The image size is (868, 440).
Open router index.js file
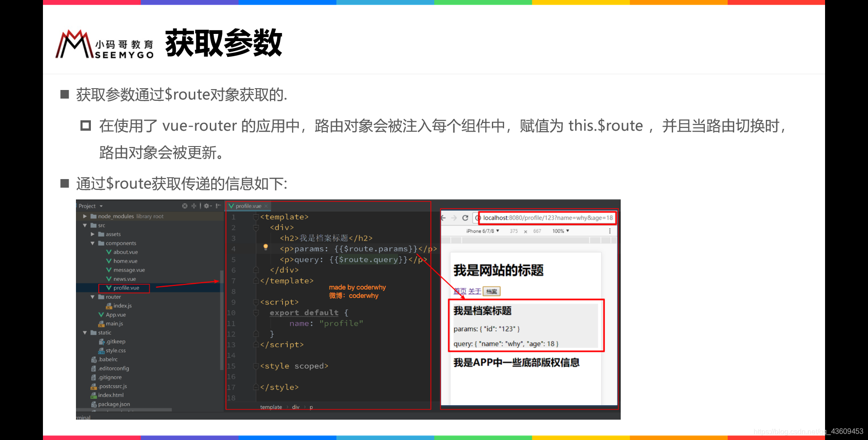tap(119, 306)
